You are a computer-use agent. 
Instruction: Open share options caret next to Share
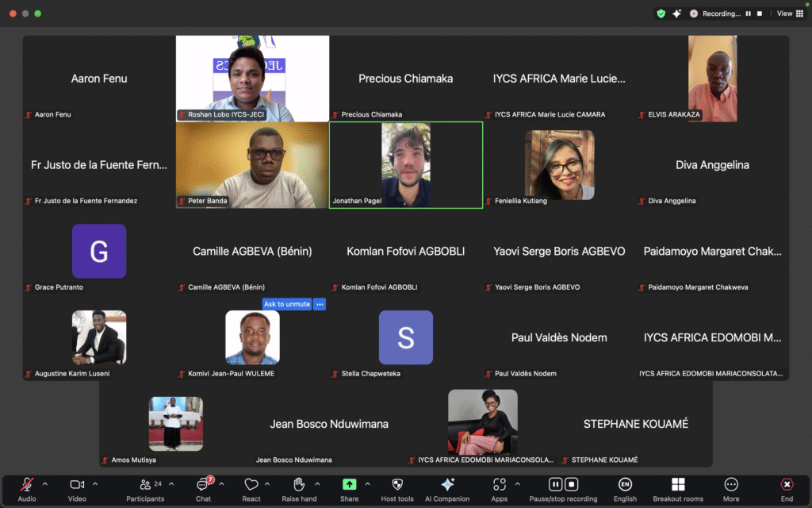click(x=367, y=484)
